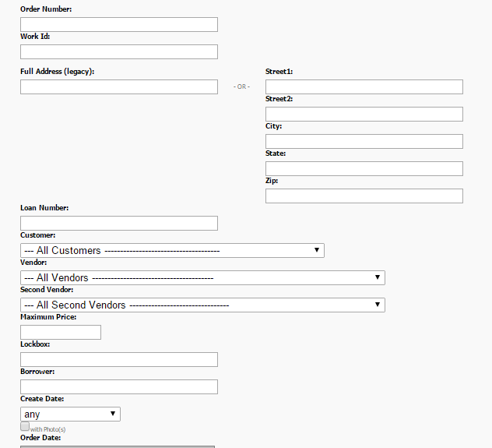The width and height of the screenshot is (492, 448).
Task: Click the Maximum Price input field
Action: pos(61,332)
